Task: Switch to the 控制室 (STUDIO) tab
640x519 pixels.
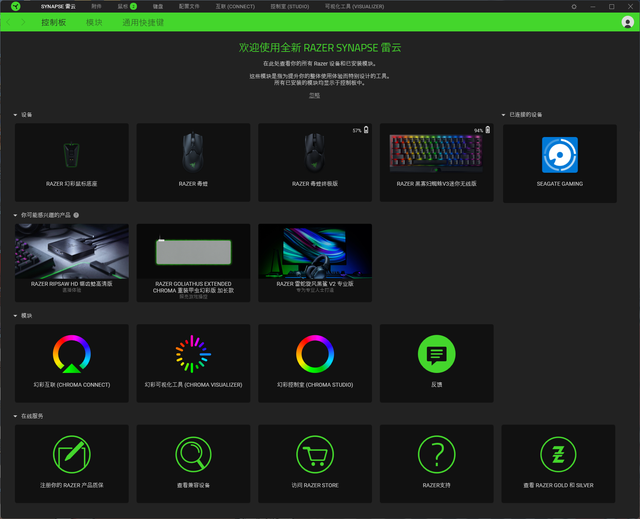Action: coord(290,7)
